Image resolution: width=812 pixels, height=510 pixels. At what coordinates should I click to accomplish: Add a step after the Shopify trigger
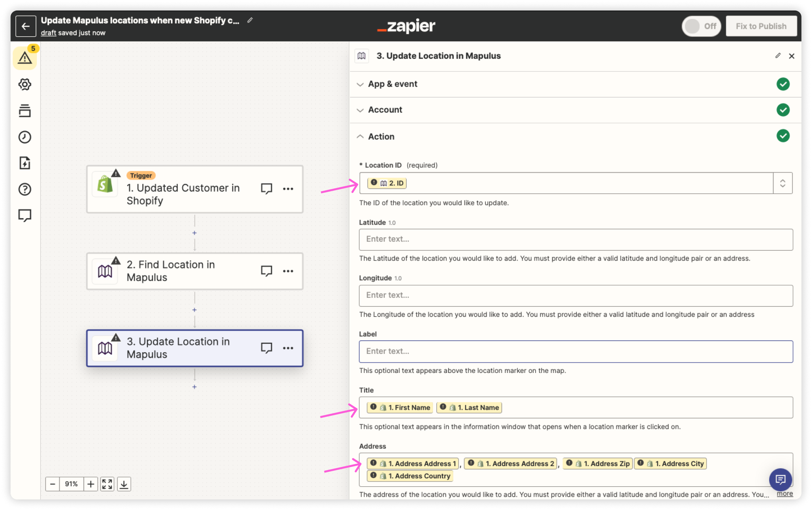tap(194, 233)
